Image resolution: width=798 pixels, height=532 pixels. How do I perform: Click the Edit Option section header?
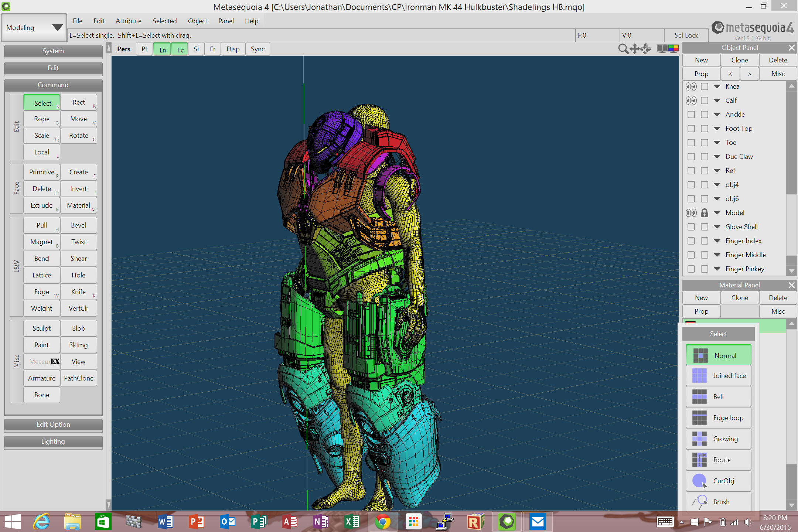pyautogui.click(x=53, y=424)
